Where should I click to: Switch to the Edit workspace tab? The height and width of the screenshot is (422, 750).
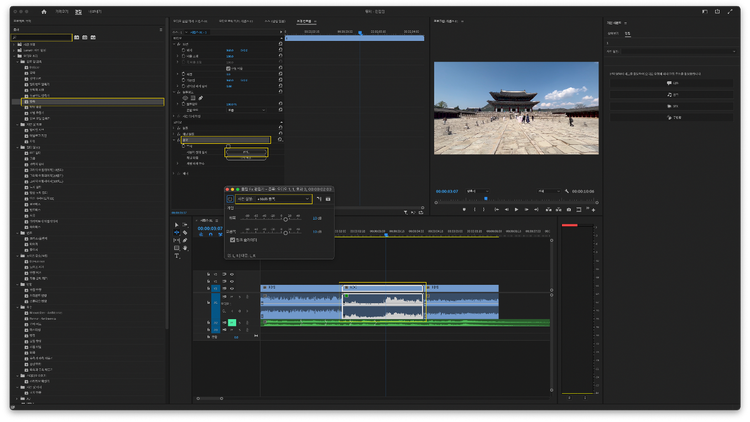tap(78, 11)
